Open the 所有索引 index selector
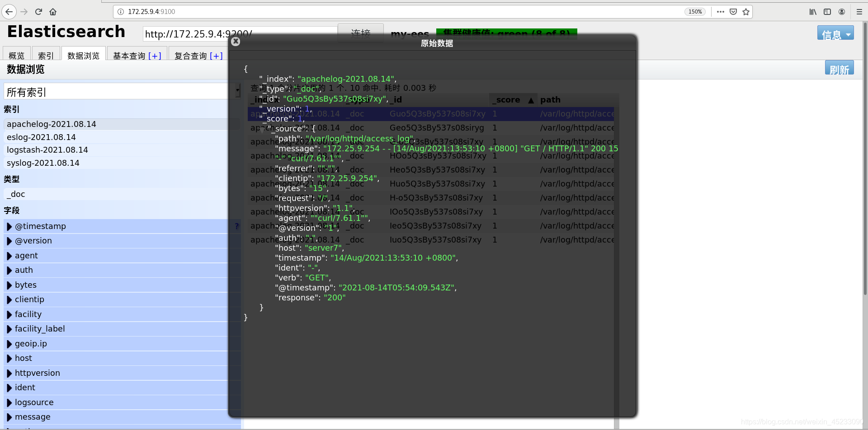868x430 pixels. [x=122, y=92]
